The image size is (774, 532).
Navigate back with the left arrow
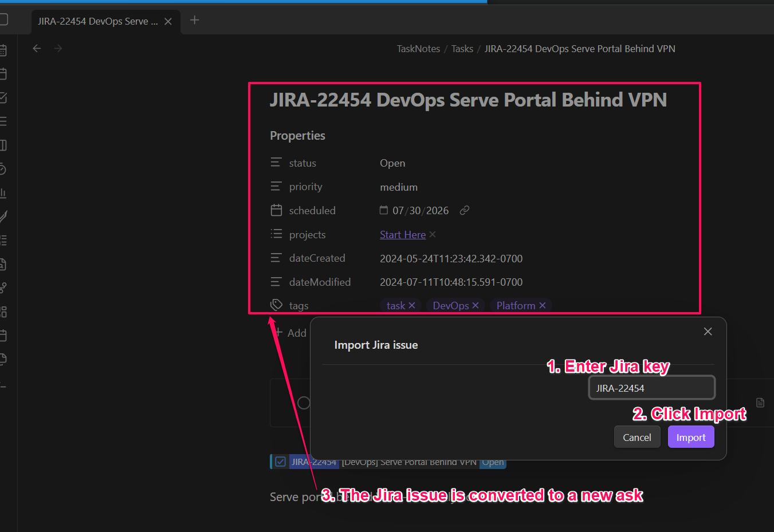click(x=37, y=49)
